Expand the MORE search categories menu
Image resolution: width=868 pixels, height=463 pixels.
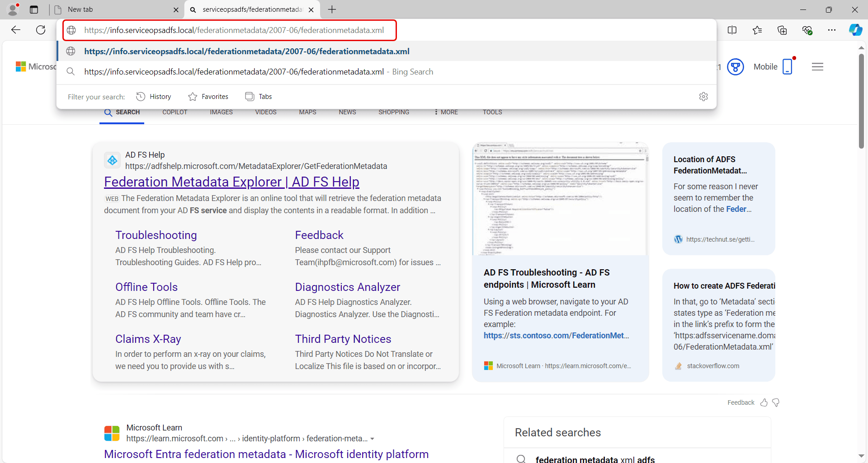click(x=446, y=112)
